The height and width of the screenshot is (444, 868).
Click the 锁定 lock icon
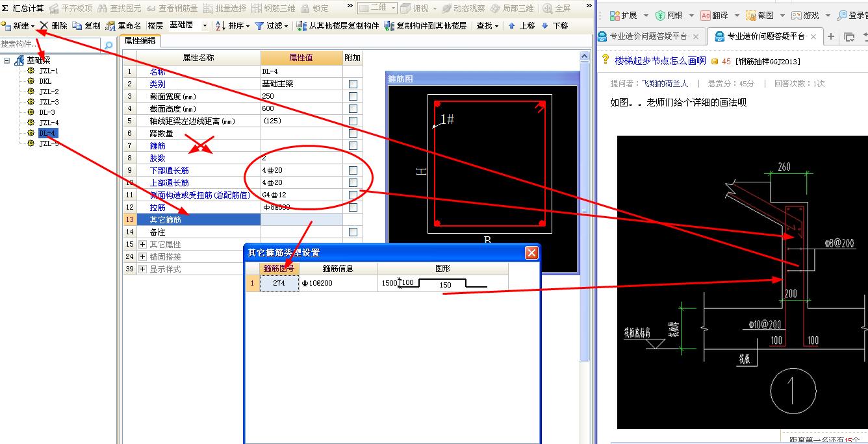[305, 8]
